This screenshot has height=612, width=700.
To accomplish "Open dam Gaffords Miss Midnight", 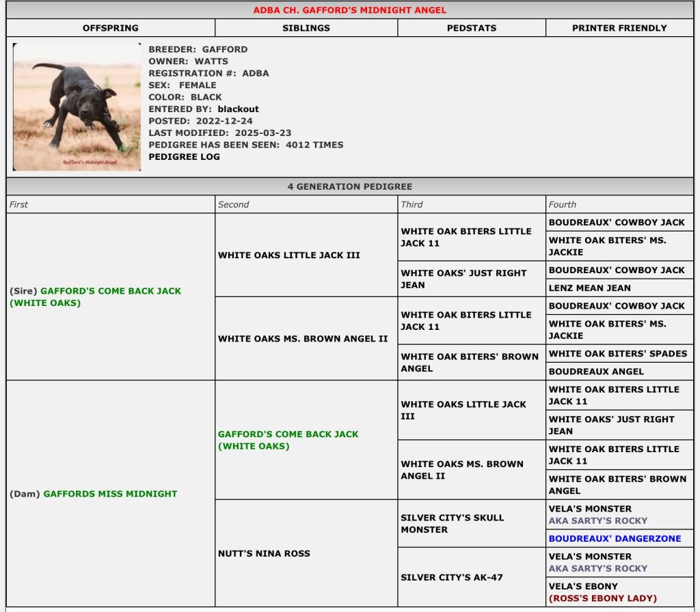I will [109, 494].
